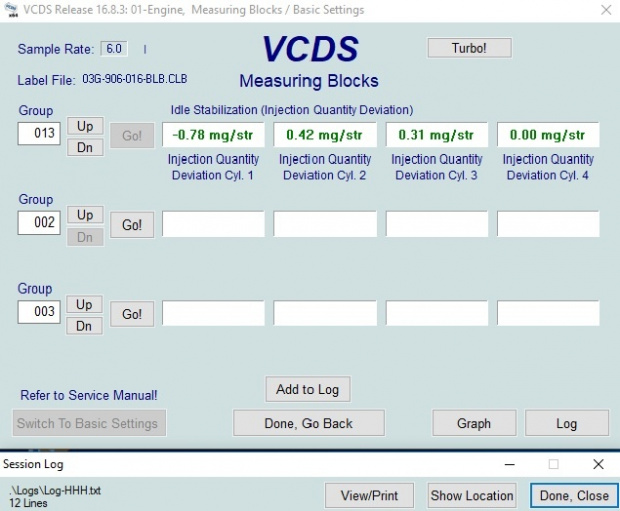Click the first value field of Group 003
Image resolution: width=620 pixels, height=511 pixels.
213,313
